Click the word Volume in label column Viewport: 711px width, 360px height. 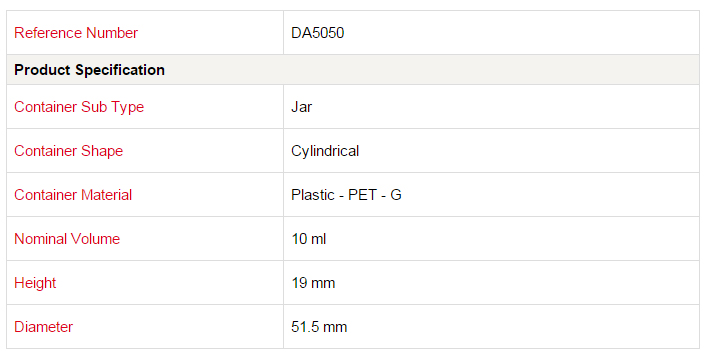pos(95,239)
